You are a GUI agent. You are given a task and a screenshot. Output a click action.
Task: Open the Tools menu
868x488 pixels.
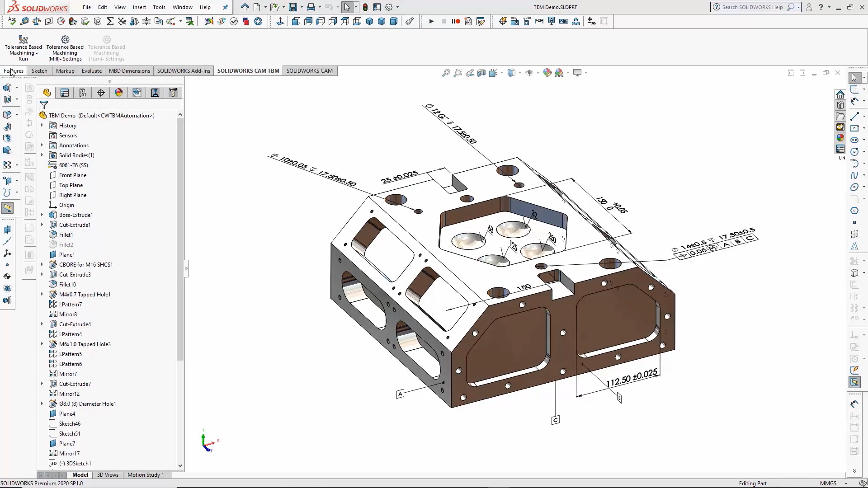pos(159,7)
